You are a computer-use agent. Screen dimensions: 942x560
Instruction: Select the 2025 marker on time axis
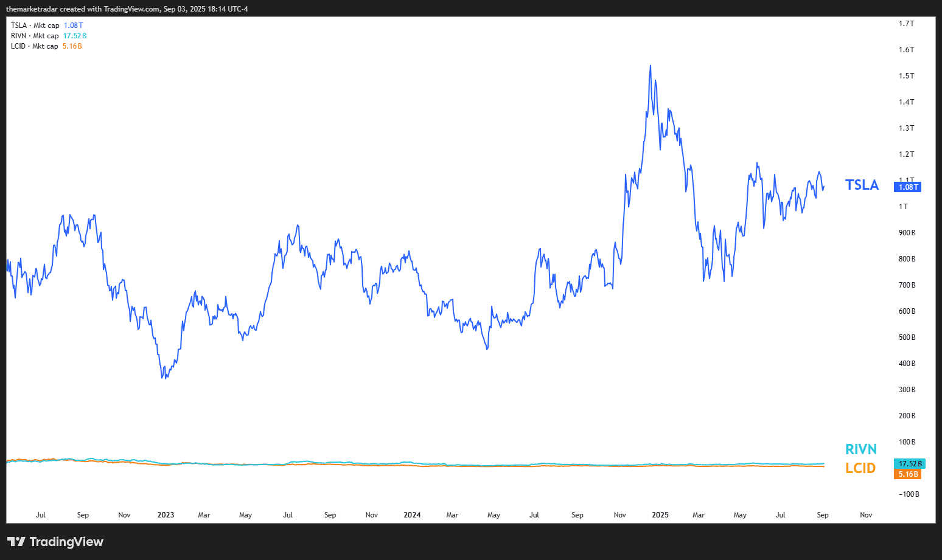(x=660, y=515)
